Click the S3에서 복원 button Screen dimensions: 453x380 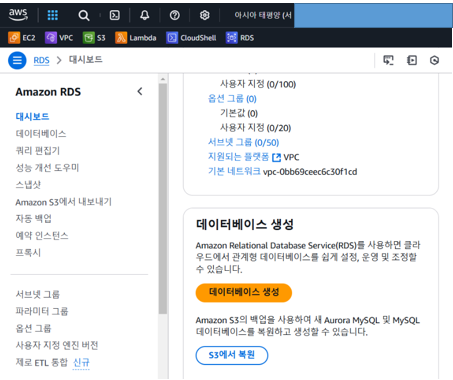[232, 355]
